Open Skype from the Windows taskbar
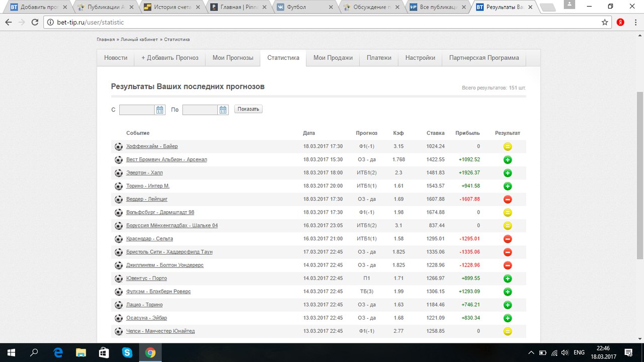The width and height of the screenshot is (644, 362). (x=127, y=352)
